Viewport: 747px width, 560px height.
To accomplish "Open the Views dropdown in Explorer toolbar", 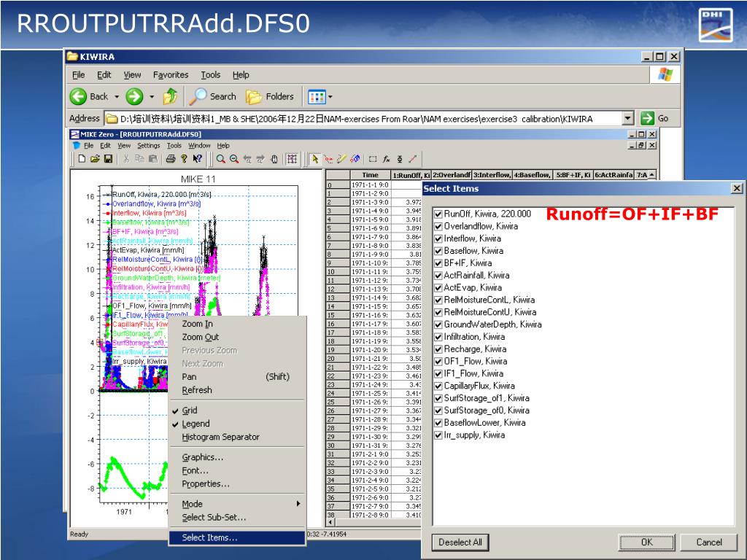I will coord(330,97).
